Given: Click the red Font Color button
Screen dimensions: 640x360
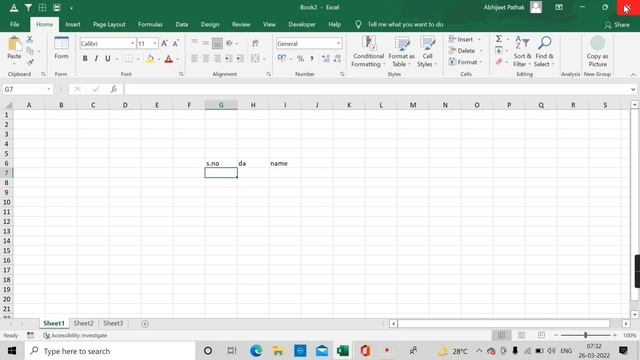Looking at the screenshot, I should [169, 59].
